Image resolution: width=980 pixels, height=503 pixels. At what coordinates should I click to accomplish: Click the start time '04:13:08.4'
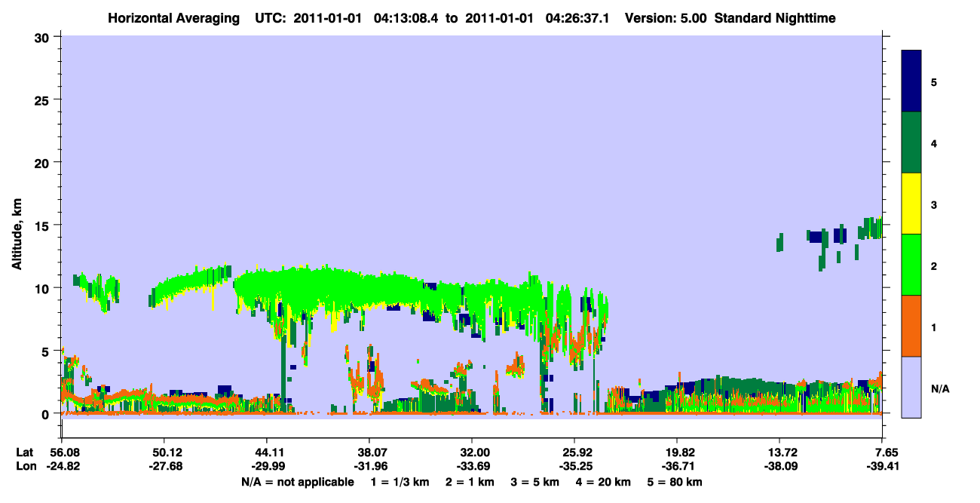tap(407, 17)
